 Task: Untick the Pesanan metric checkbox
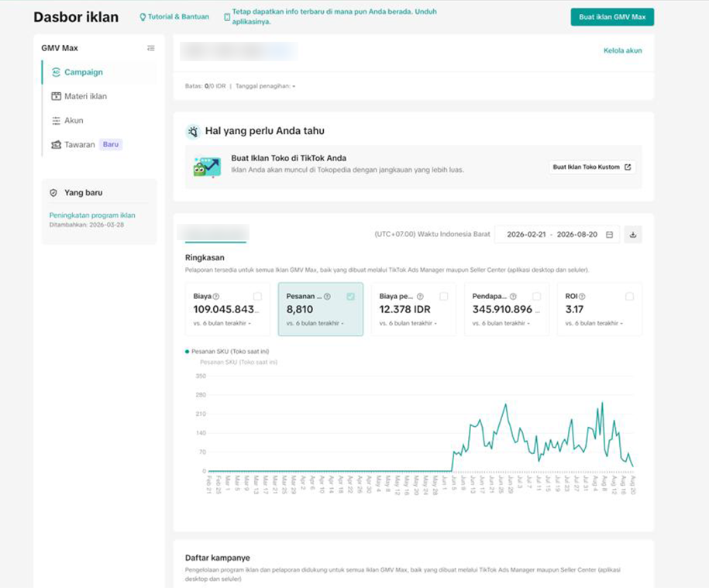[350, 297]
